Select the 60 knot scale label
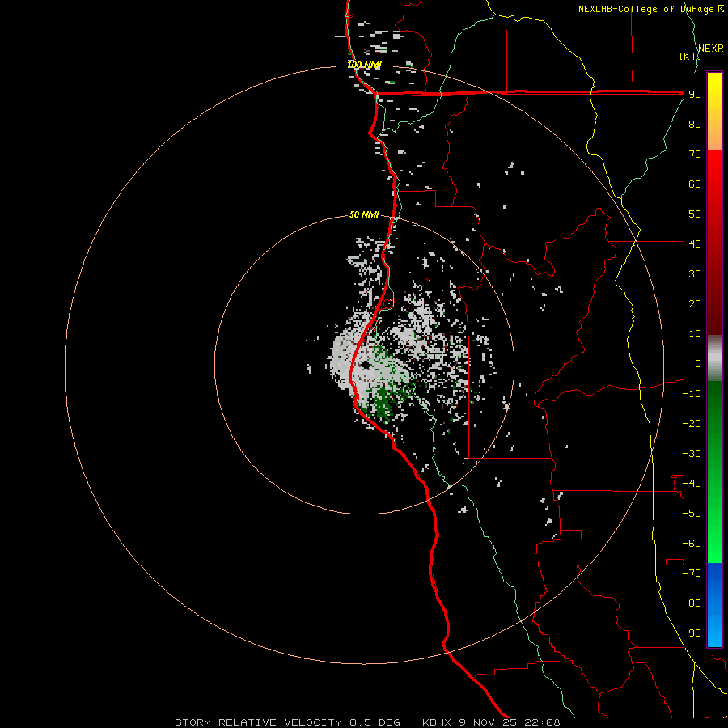 [x=695, y=184]
